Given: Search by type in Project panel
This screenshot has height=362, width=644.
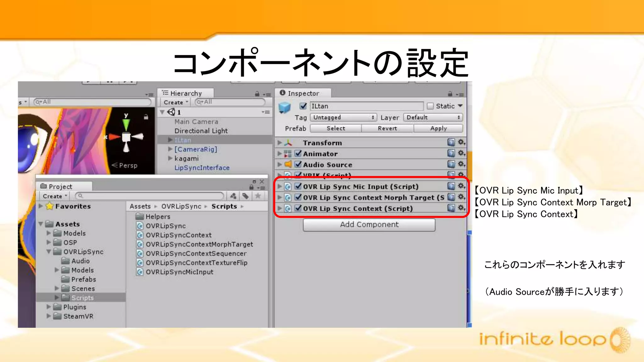Looking at the screenshot, I should (x=233, y=196).
